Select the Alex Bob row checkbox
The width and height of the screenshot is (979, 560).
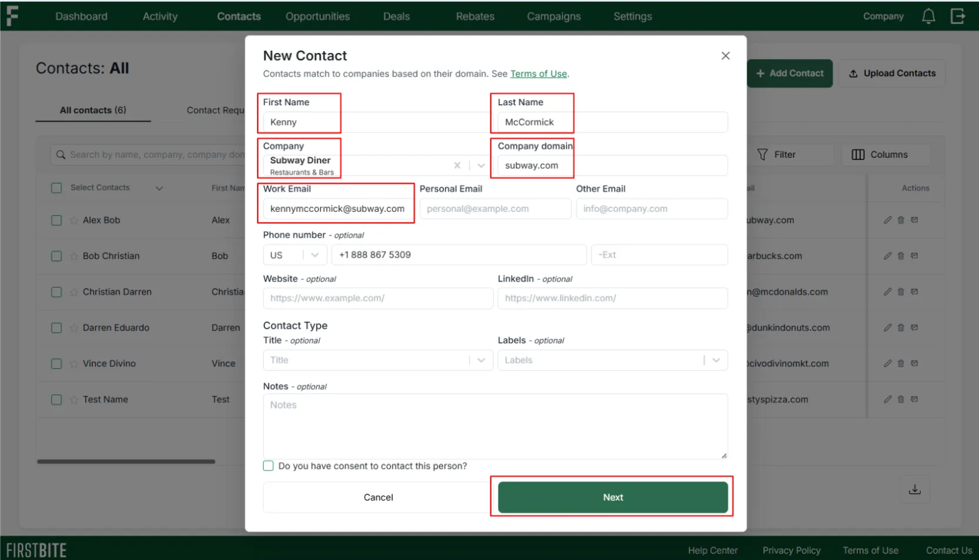(56, 221)
